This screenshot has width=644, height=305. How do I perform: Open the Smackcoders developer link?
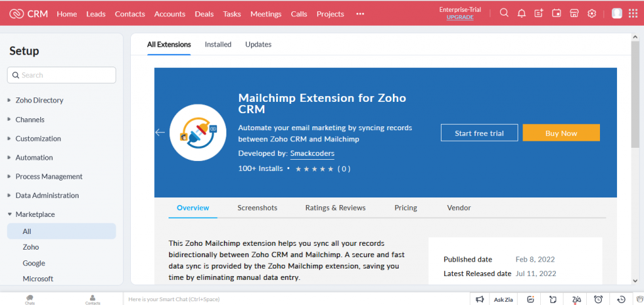click(312, 153)
